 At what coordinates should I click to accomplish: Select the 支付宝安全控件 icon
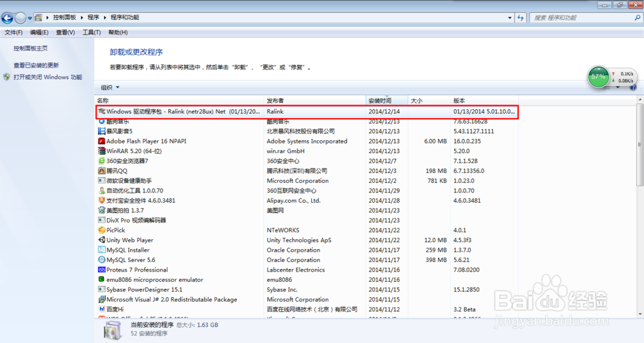click(x=102, y=200)
